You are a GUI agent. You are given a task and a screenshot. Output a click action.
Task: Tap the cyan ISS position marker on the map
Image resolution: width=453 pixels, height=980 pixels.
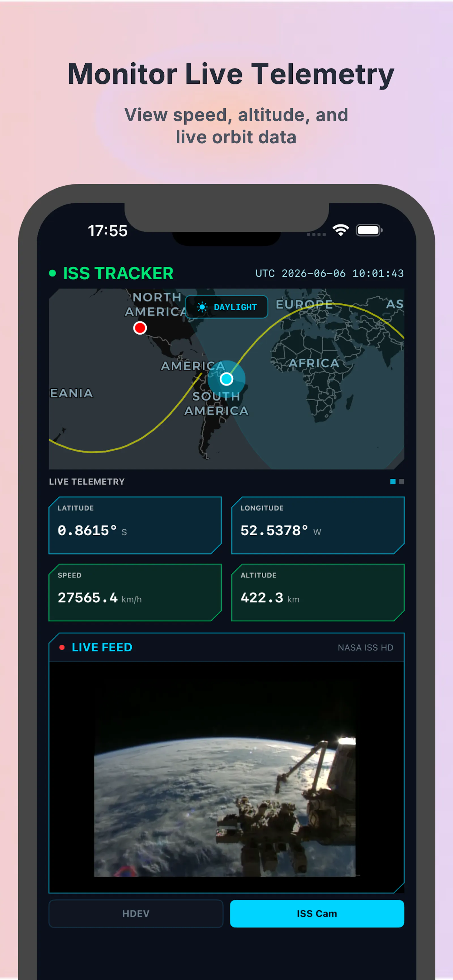click(227, 379)
